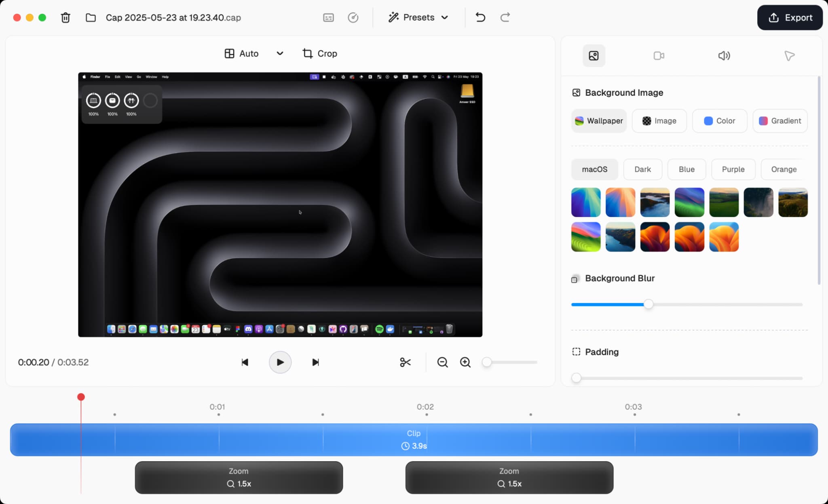Open the audio settings panel
The height and width of the screenshot is (504, 828).
tap(723, 55)
